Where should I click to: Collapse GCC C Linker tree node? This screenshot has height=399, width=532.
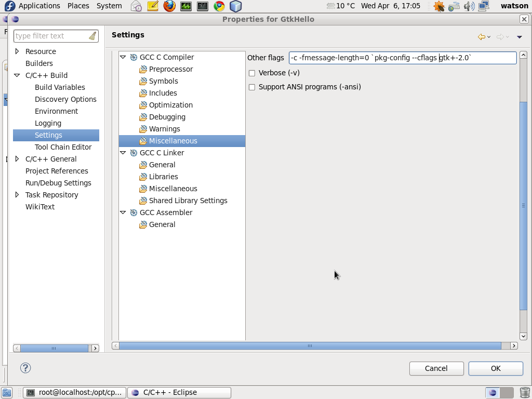click(x=123, y=153)
